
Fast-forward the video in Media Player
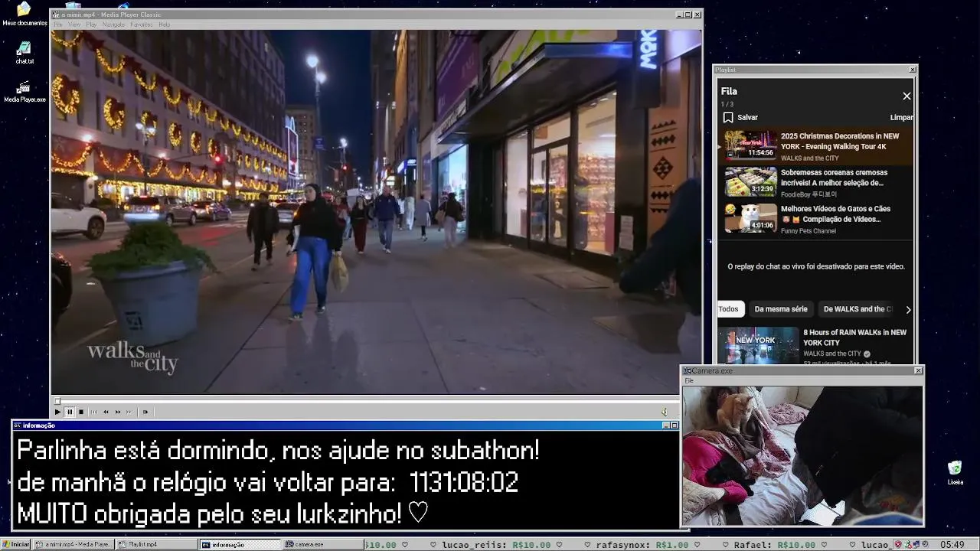coord(118,412)
